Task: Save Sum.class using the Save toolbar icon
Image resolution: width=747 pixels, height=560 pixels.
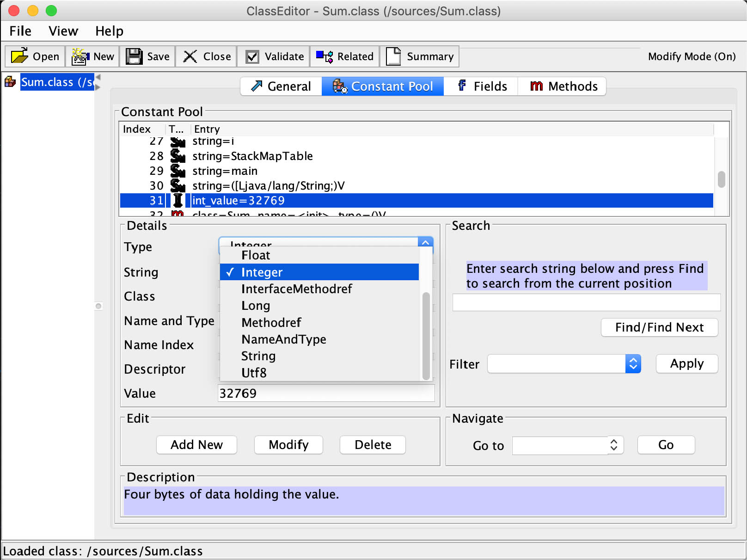Action: [x=134, y=55]
